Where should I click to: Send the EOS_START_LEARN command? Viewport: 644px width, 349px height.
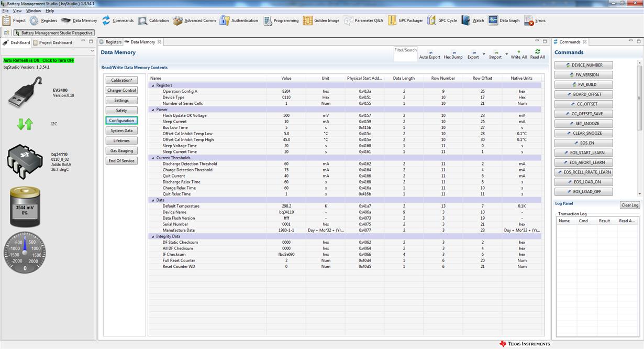click(584, 153)
